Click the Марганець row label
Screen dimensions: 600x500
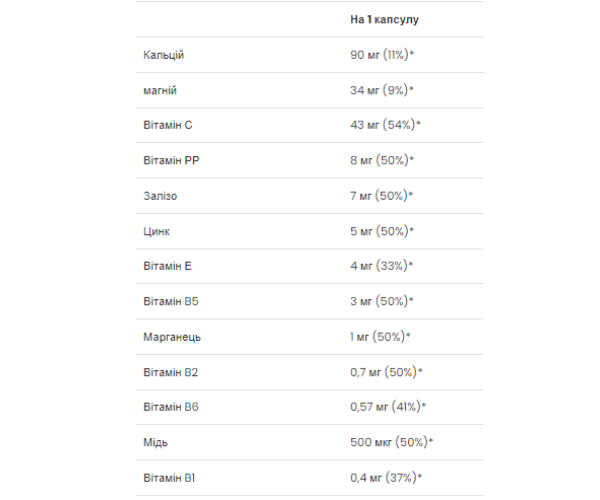[x=172, y=336]
